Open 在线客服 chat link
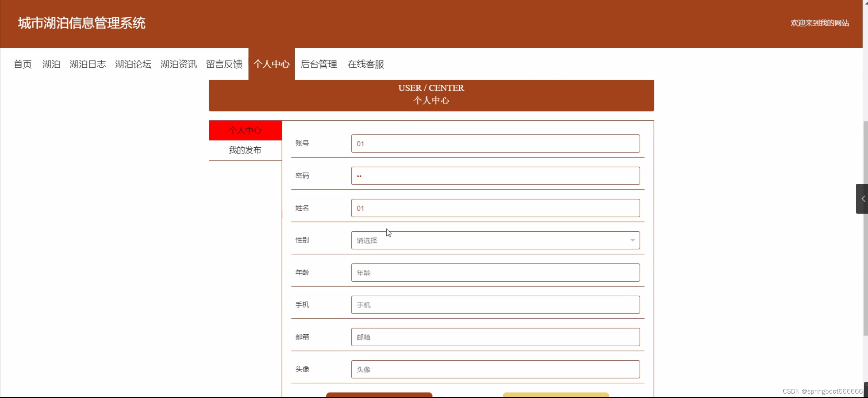868x398 pixels. 365,64
